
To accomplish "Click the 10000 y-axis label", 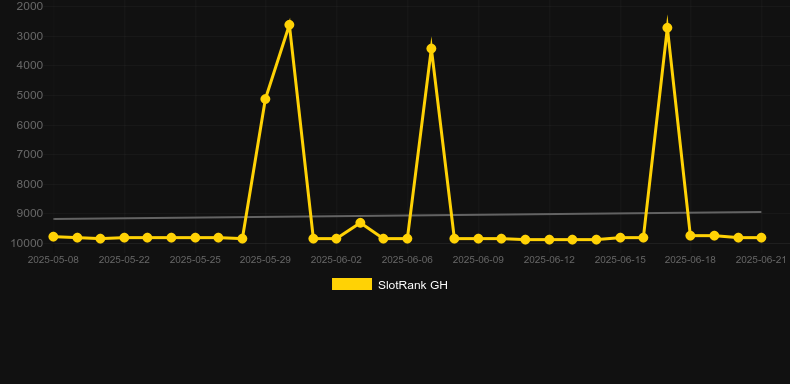I will point(27,243).
